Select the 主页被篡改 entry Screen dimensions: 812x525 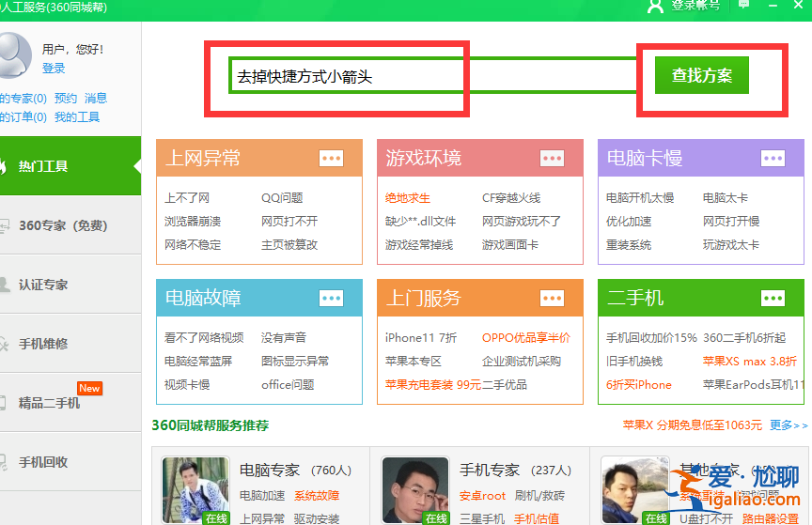289,244
